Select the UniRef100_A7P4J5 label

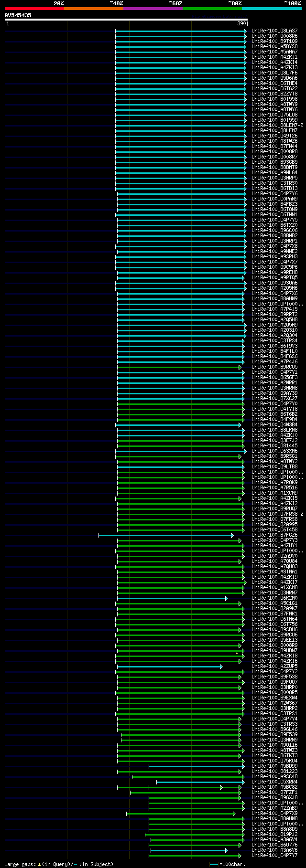click(274, 309)
